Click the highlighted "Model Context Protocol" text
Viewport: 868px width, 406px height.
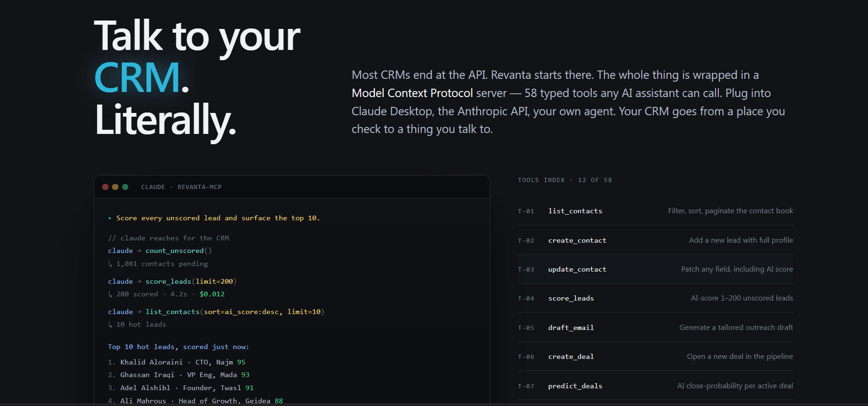[412, 93]
